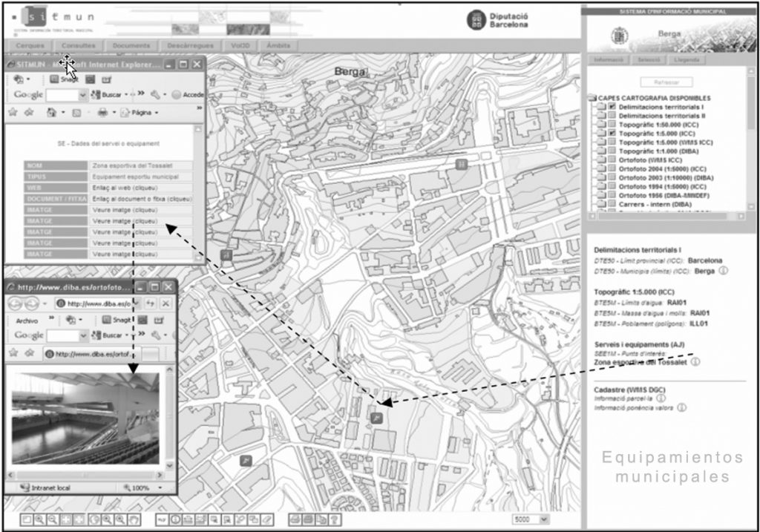This screenshot has height=532, width=760.
Task: Click the rectangle extent tool starting the map toolbar
Action: coord(27,520)
